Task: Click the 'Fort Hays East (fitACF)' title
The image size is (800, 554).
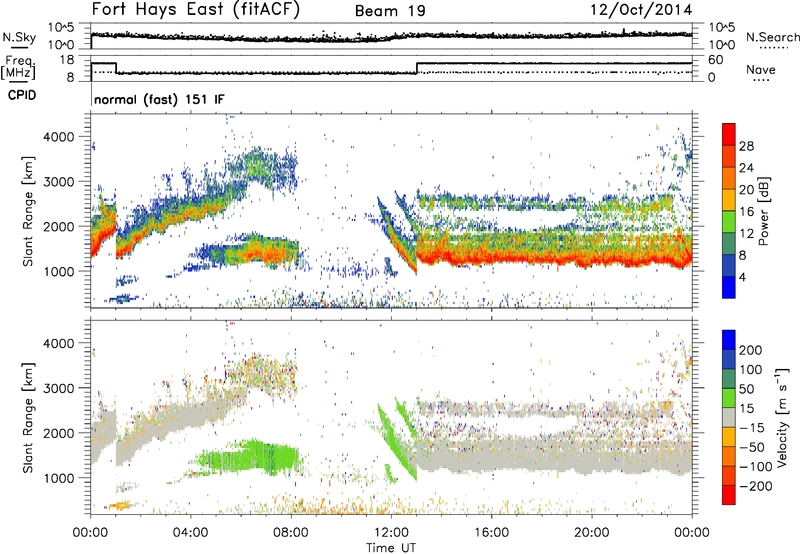Action: (x=195, y=10)
